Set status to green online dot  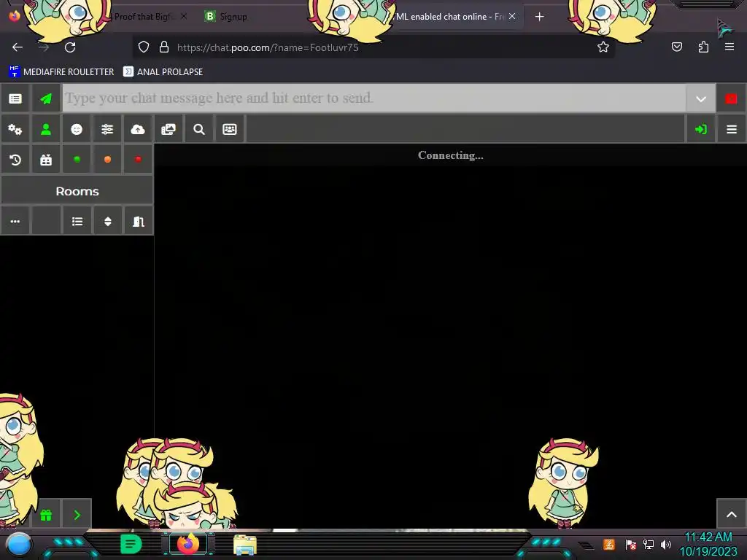(77, 160)
